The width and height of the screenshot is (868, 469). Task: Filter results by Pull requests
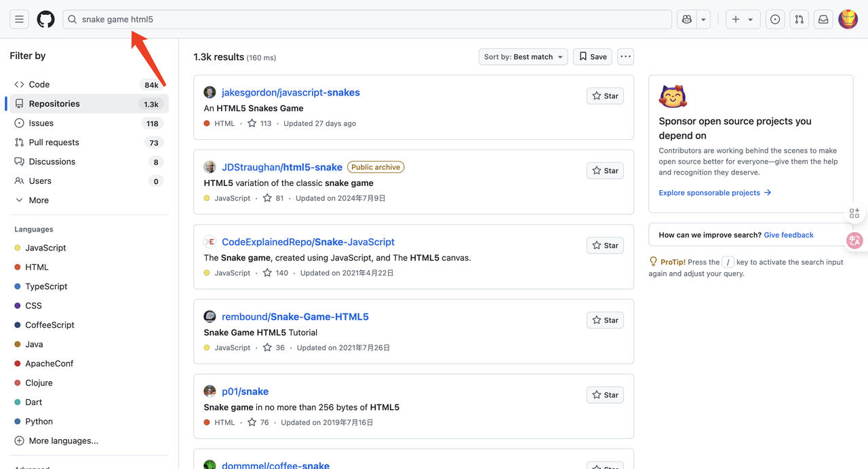click(54, 143)
